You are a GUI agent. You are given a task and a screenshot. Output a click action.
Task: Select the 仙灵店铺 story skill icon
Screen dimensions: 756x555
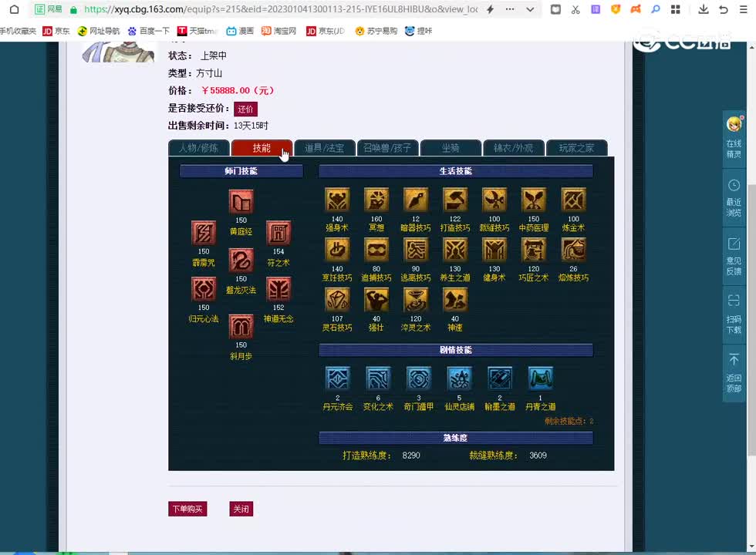point(459,378)
